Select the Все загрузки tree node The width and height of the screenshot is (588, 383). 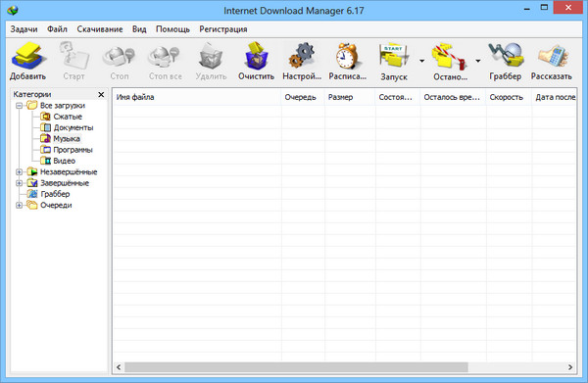[x=56, y=106]
